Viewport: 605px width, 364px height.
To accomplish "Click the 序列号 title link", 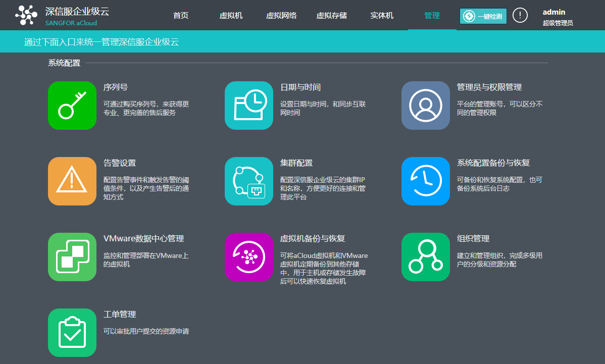I will [x=115, y=87].
